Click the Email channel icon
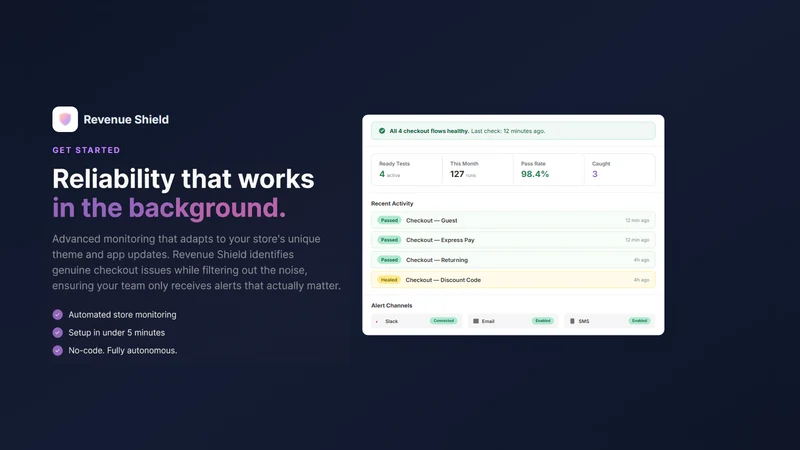Image resolution: width=800 pixels, height=450 pixels. pos(476,321)
